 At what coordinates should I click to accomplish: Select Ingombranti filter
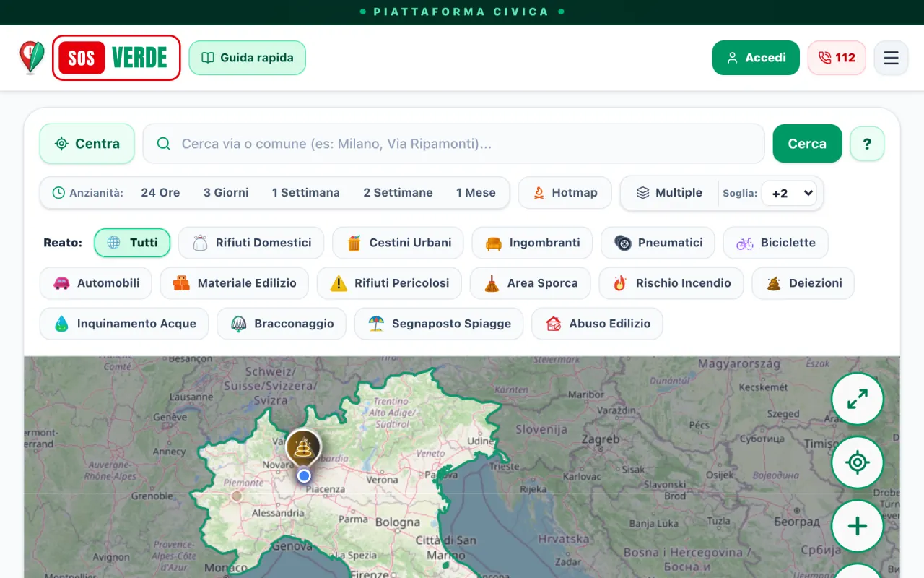tap(532, 243)
